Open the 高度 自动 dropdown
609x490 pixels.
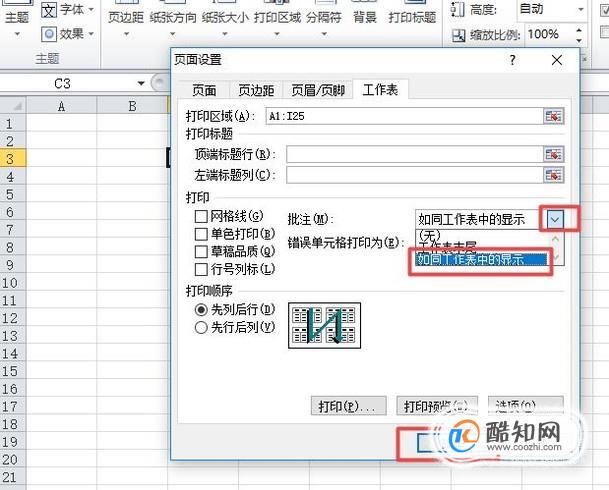(581, 9)
